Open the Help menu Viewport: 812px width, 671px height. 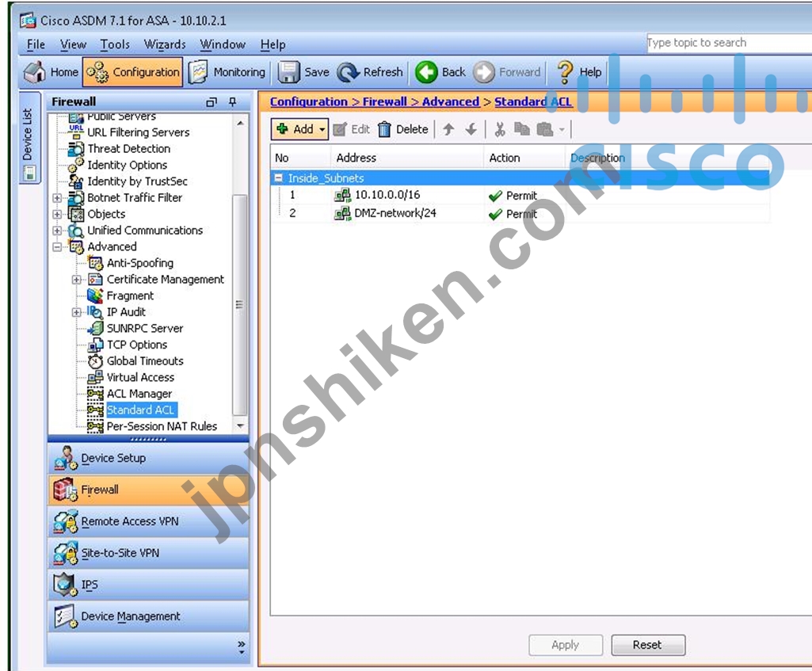(273, 44)
